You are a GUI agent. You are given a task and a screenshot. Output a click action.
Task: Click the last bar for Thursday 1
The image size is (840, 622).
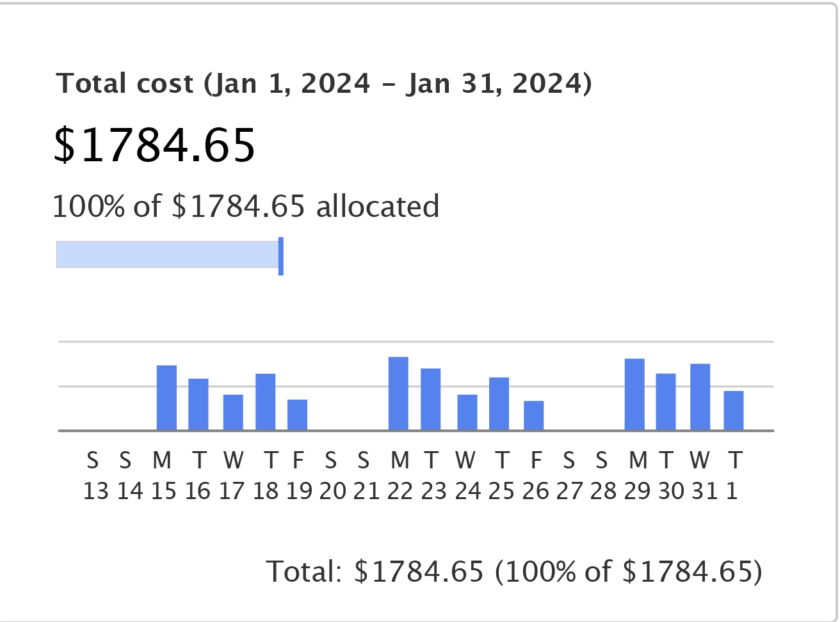coord(734,411)
